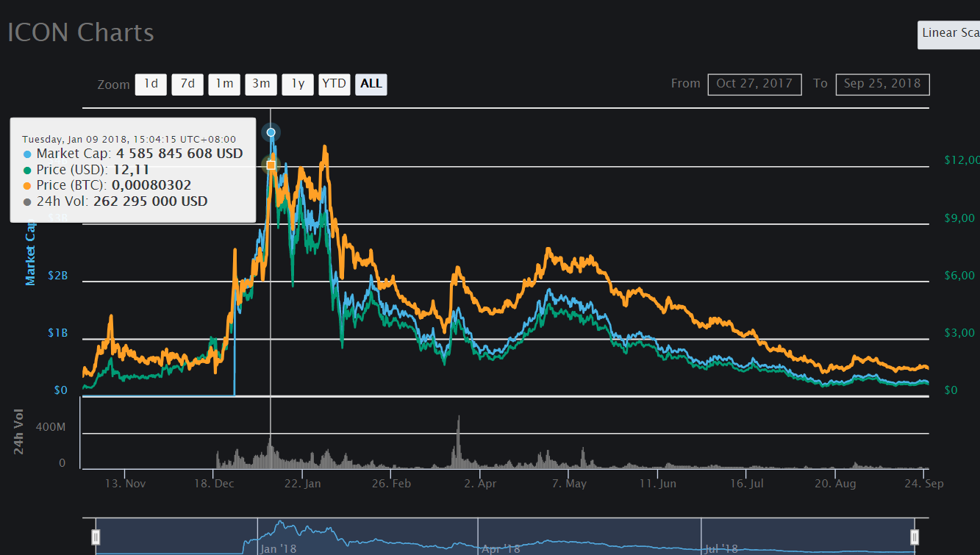Click the 24h Vol value 262 295 000 USD
Viewport: 980px width, 555px height.
151,201
